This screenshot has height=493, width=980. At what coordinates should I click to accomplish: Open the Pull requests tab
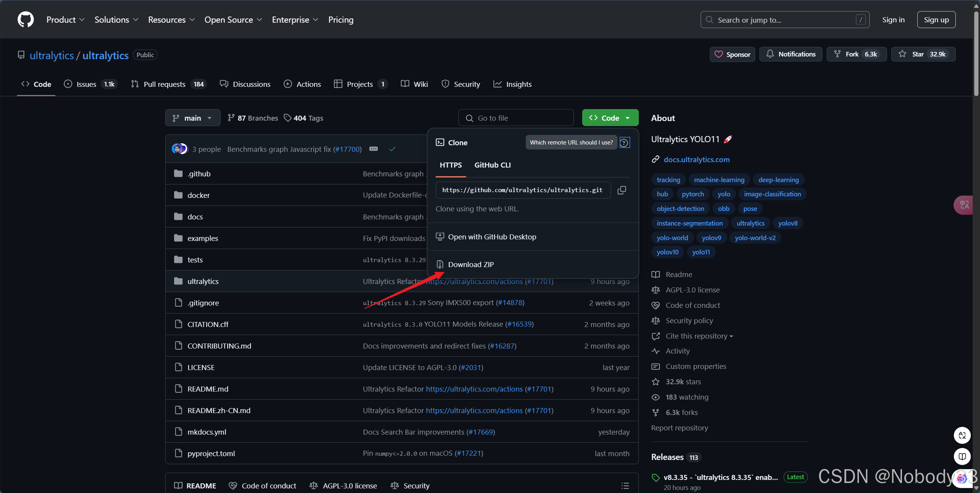[x=169, y=84]
